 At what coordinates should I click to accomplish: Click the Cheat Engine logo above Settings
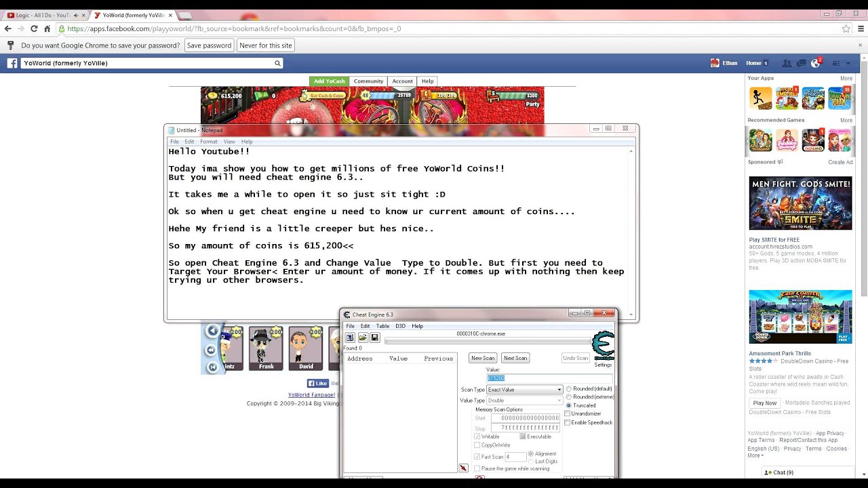tap(603, 345)
